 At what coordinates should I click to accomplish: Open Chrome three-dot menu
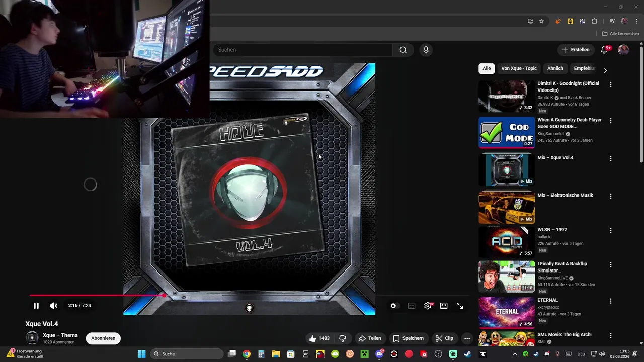click(x=636, y=21)
